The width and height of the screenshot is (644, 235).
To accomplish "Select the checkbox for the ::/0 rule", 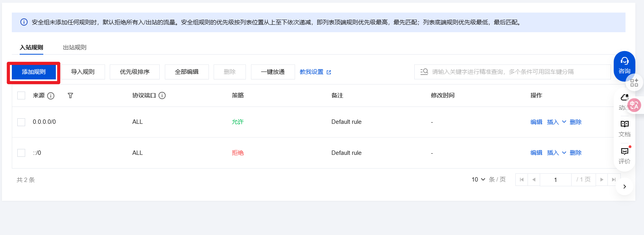I will pos(21,153).
